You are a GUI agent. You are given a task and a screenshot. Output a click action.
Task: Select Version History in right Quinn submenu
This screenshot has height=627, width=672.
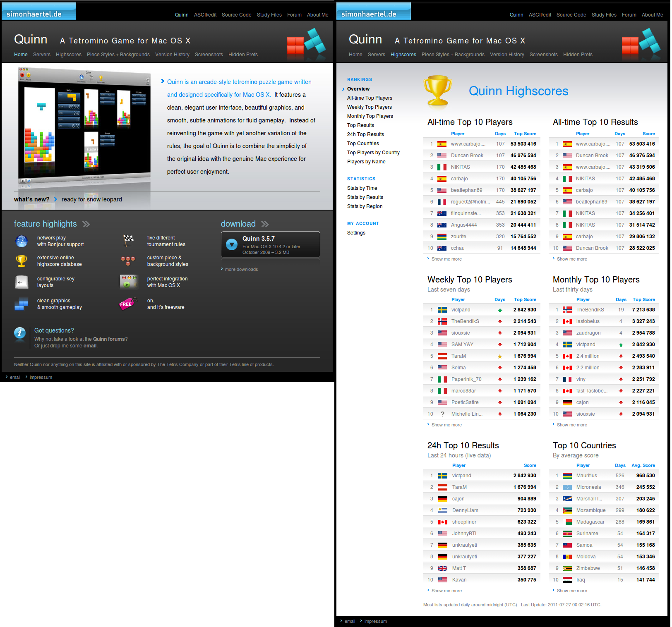coord(507,55)
